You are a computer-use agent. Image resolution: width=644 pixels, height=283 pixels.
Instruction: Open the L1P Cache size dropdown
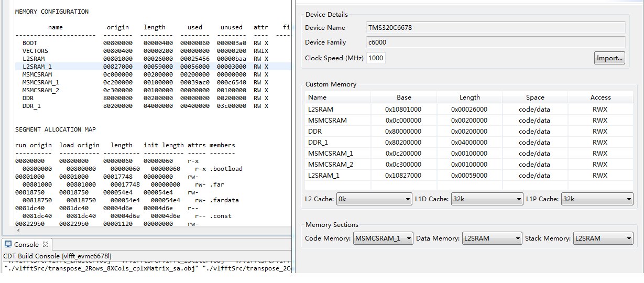pyautogui.click(x=597, y=199)
